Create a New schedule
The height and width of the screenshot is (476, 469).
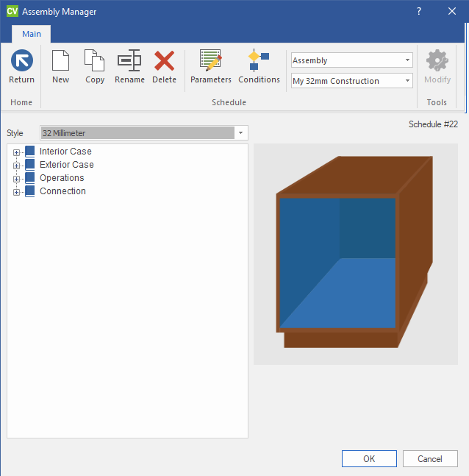tap(60, 61)
